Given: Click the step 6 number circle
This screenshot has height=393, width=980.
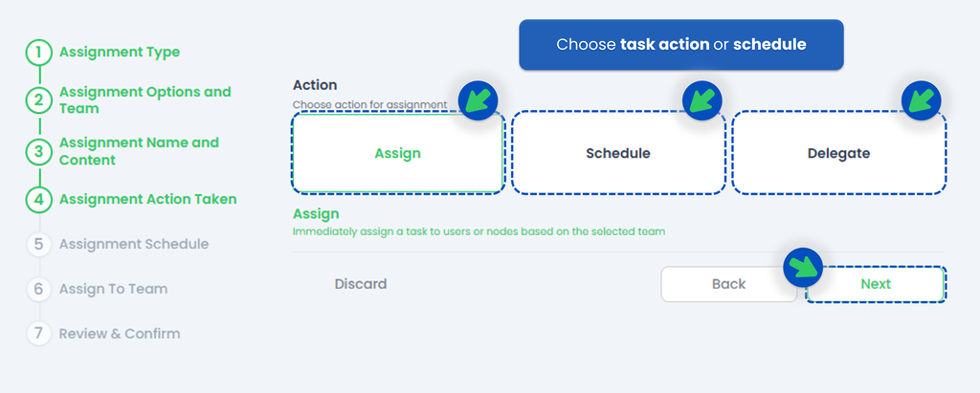Looking at the screenshot, I should [x=38, y=289].
